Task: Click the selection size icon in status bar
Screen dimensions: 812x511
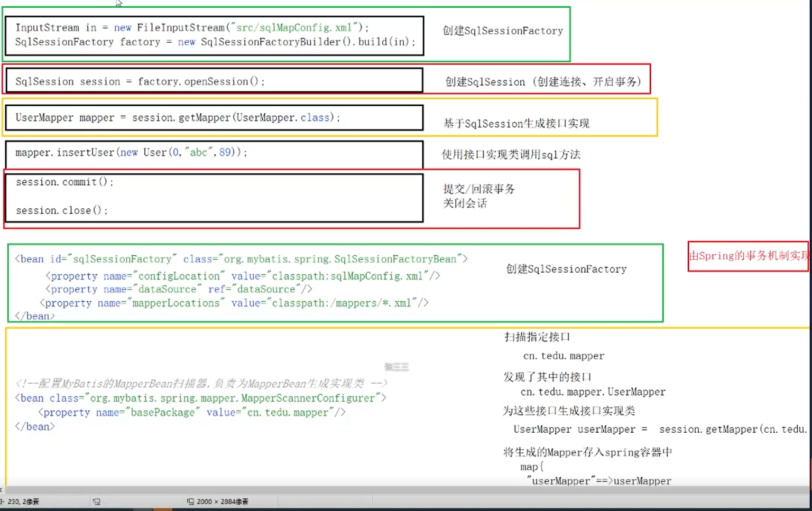Action: 96,501
